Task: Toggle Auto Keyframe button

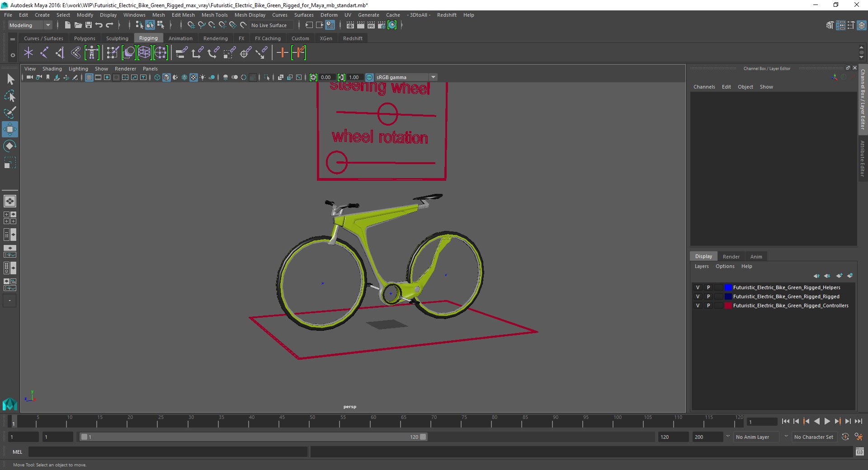Action: [x=845, y=437]
